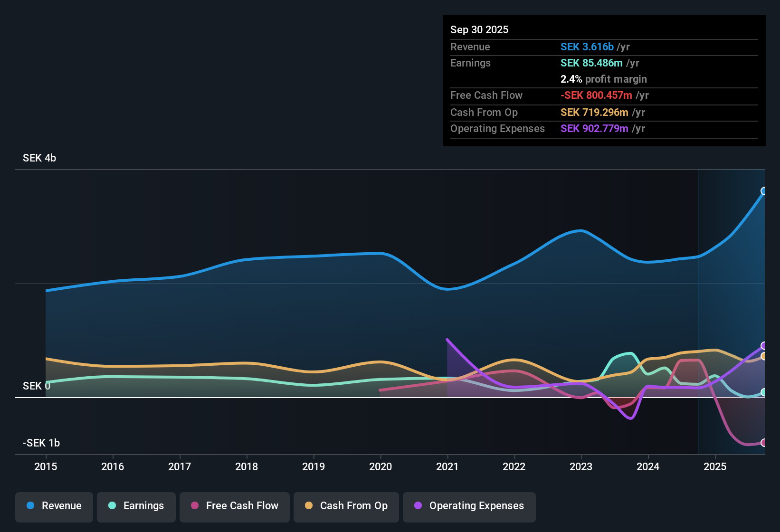This screenshot has height=532, width=780.
Task: Toggle the Revenue series in the legend
Action: (54, 506)
